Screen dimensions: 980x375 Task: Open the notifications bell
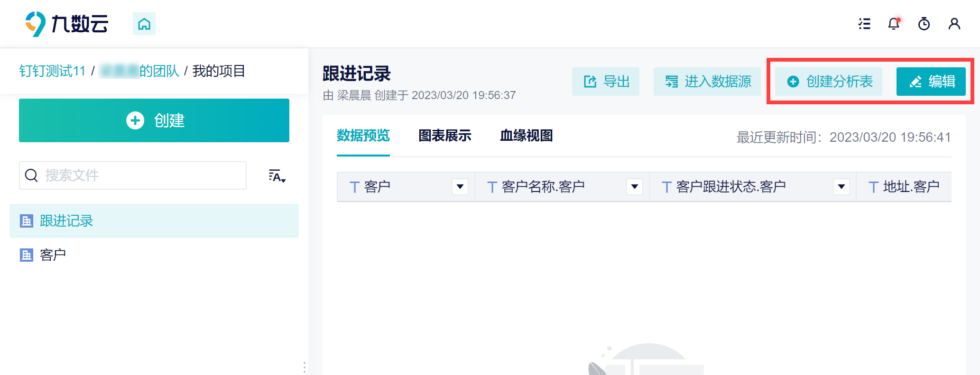(x=894, y=24)
